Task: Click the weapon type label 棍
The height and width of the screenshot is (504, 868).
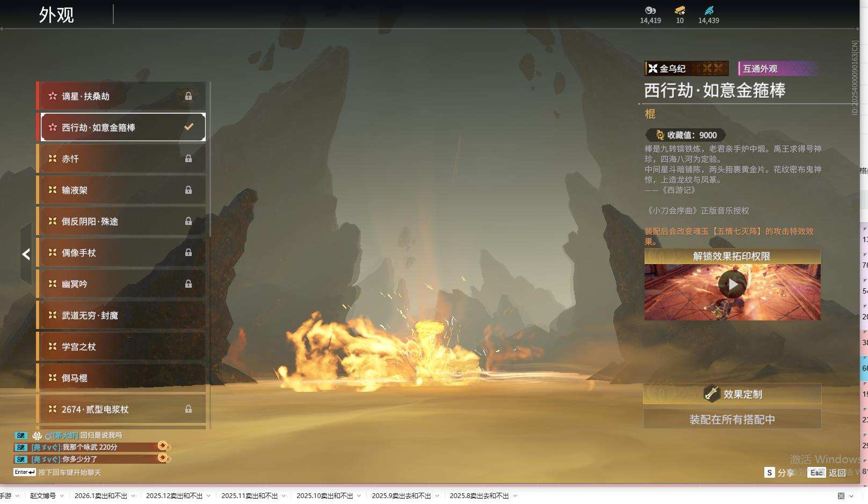Action: point(650,114)
